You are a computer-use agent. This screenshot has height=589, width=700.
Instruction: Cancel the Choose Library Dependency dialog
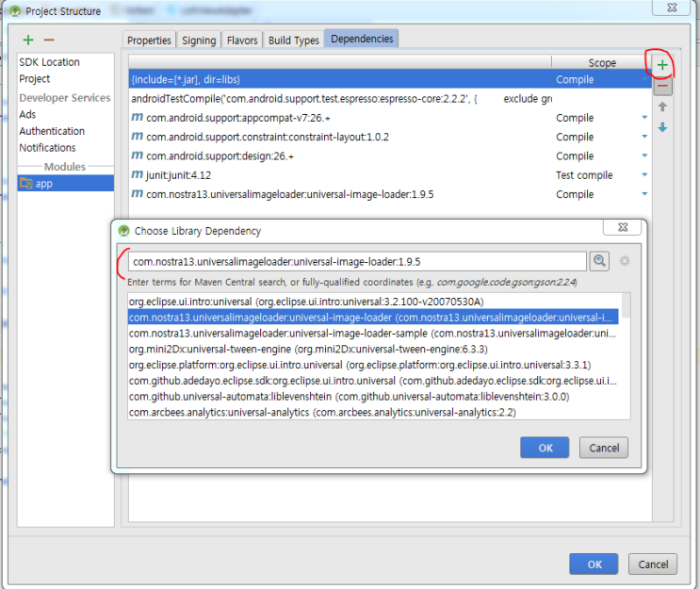pos(604,448)
